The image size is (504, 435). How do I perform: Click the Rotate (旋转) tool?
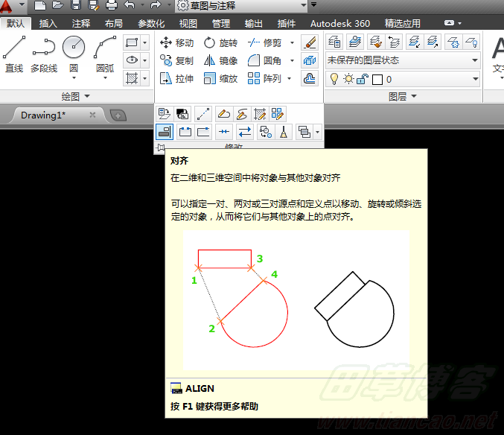tap(221, 42)
